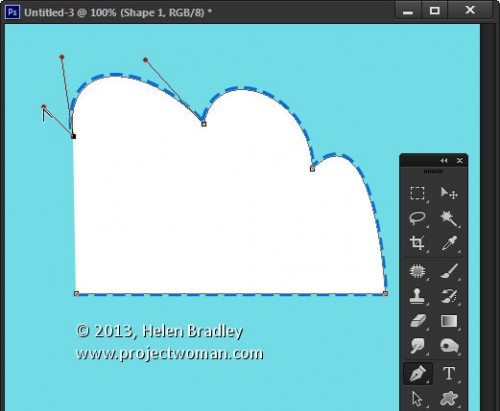Select the Healing Brush tool
Viewport: 500px width, 411px height.
tap(418, 271)
